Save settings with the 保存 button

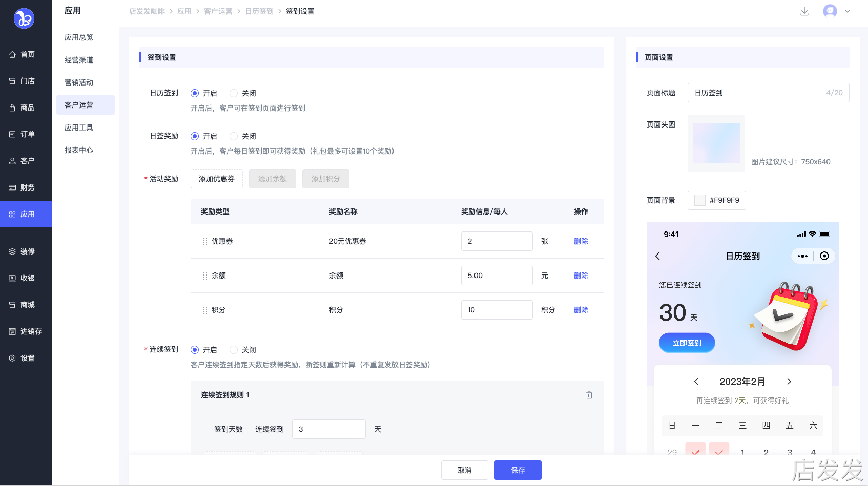pyautogui.click(x=518, y=470)
